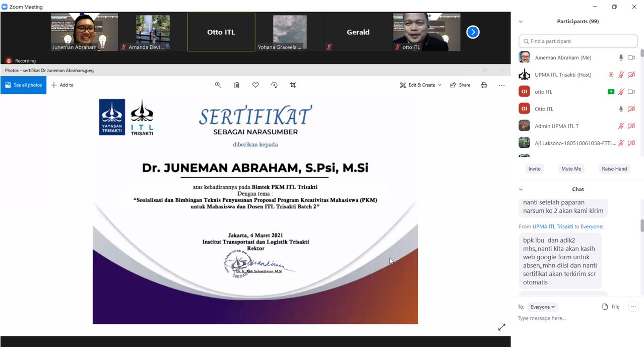Click the Delete trash can icon
This screenshot has width=644, height=347.
pyautogui.click(x=237, y=85)
